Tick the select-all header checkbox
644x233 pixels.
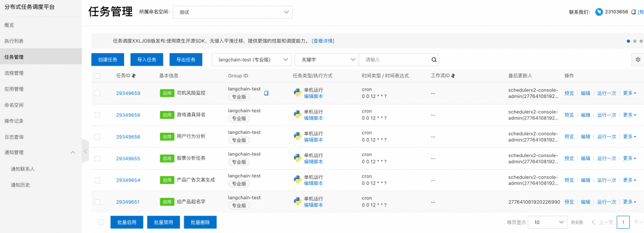click(x=97, y=76)
